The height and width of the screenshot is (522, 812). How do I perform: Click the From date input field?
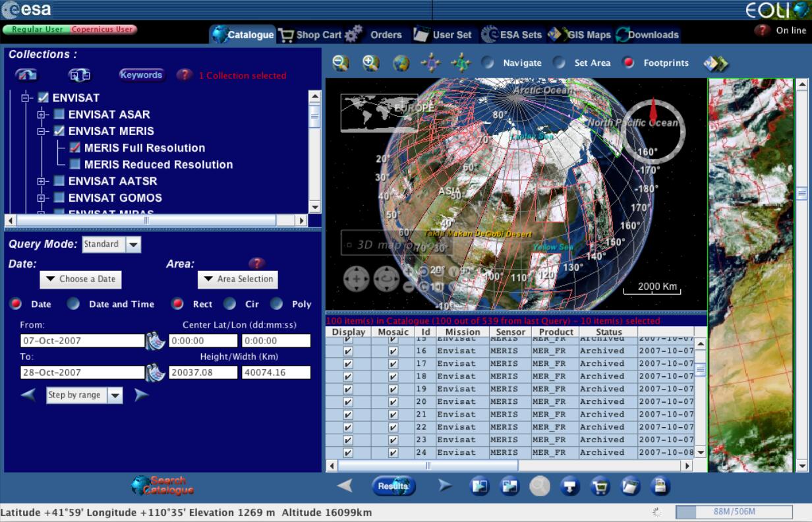pos(82,341)
